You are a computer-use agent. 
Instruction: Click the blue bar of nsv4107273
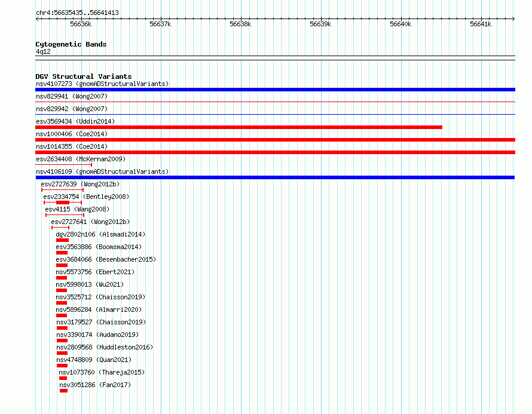pos(275,90)
